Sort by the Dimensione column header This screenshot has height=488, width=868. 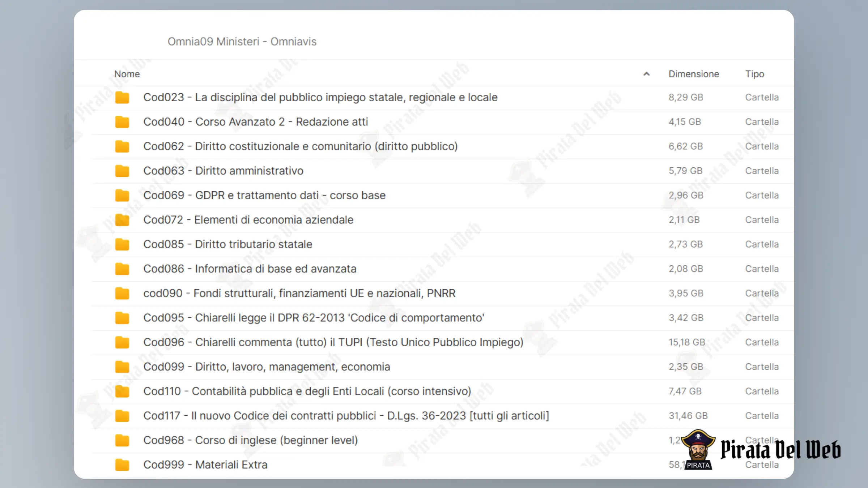[694, 74]
